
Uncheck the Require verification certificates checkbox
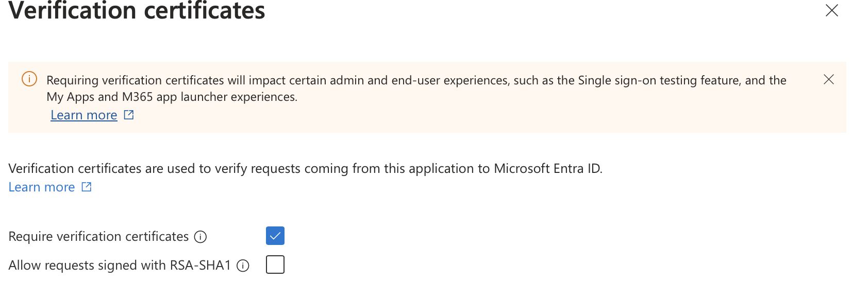(275, 236)
